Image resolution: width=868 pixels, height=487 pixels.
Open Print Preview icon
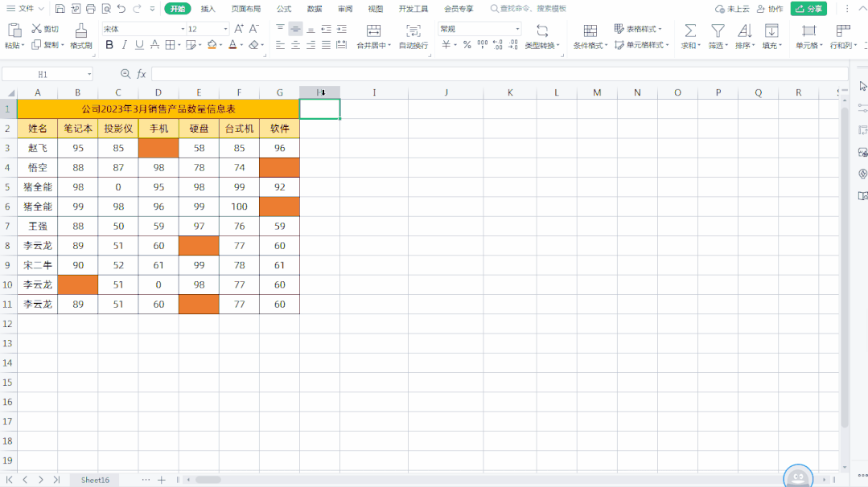[106, 9]
